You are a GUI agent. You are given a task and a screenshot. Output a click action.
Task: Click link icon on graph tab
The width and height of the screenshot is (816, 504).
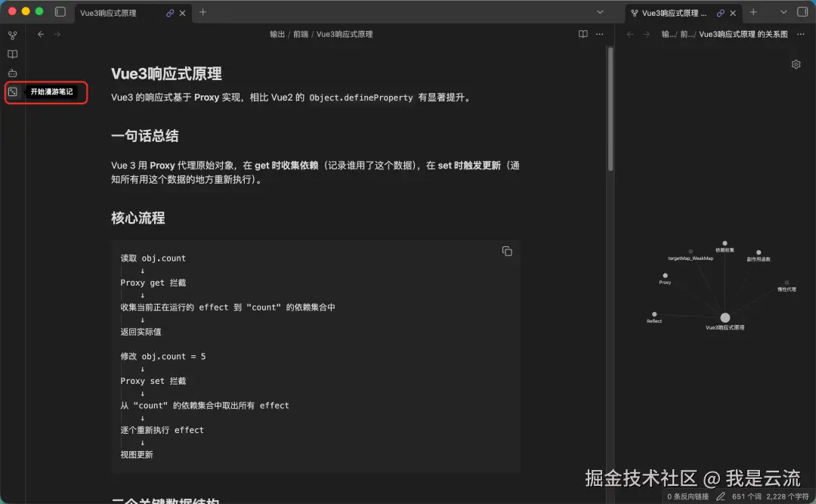point(720,13)
